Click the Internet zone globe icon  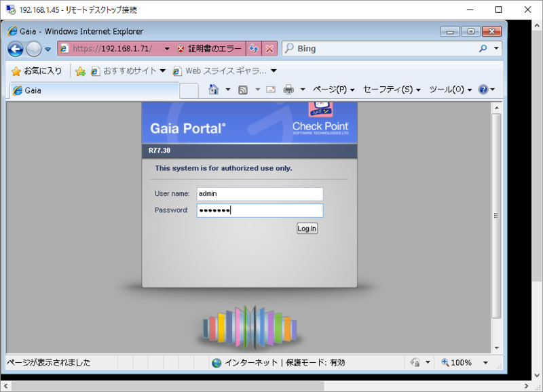(217, 363)
